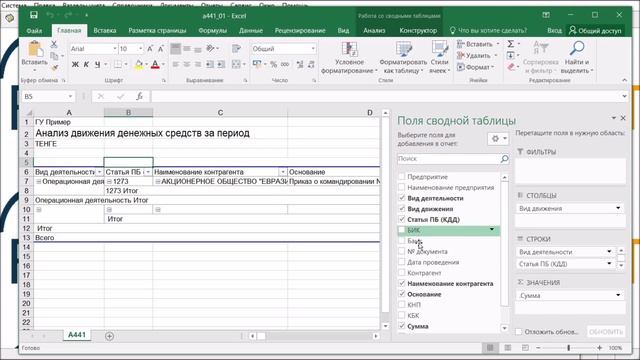
Task: Switch to Page Break Preview icon
Action: point(525,348)
